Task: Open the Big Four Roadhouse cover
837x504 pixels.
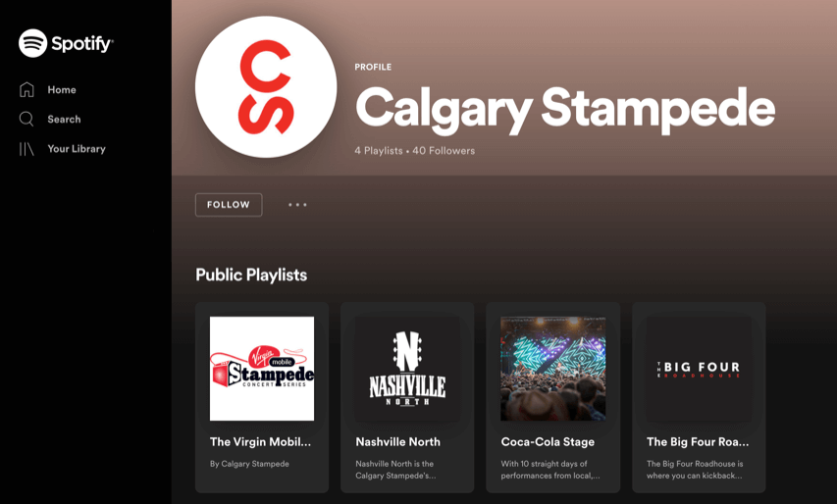Action: pyautogui.click(x=699, y=369)
